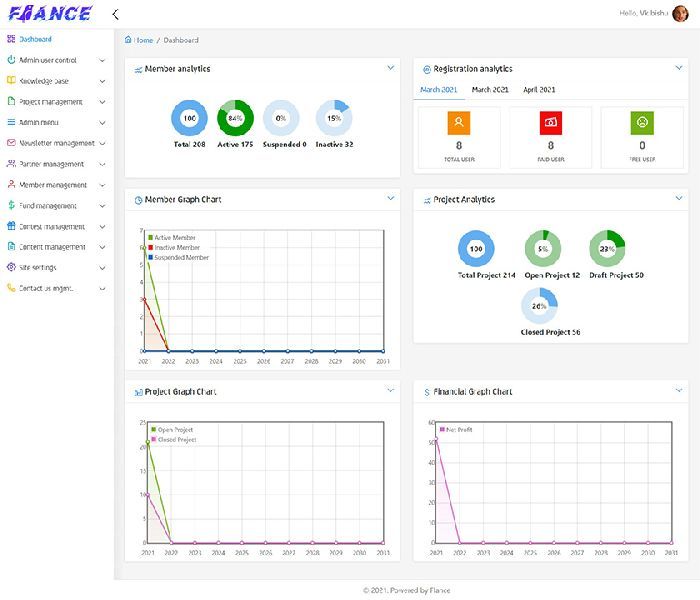Open Dashboard in the sidebar
The height and width of the screenshot is (600, 700).
tap(35, 39)
